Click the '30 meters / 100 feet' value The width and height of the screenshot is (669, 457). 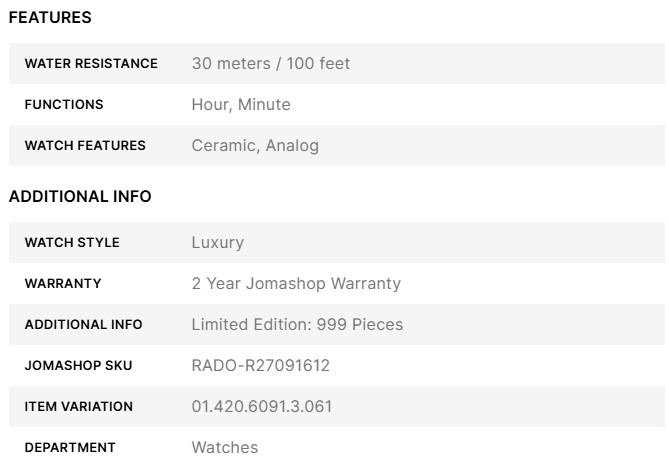270,64
